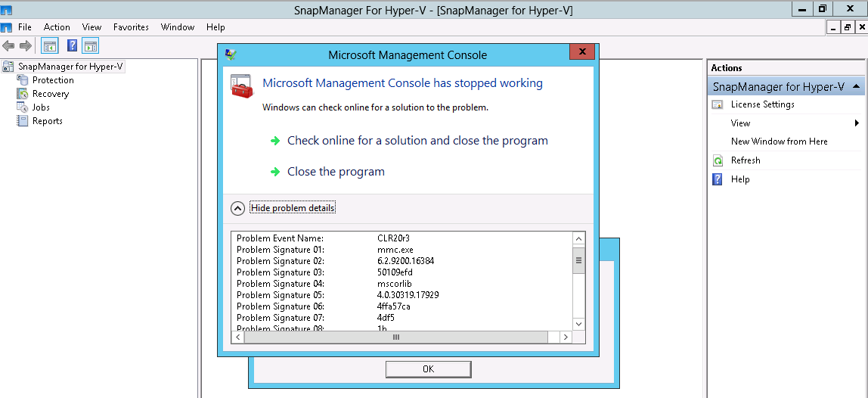
Task: Click the Help icon in Actions pane
Action: 718,179
